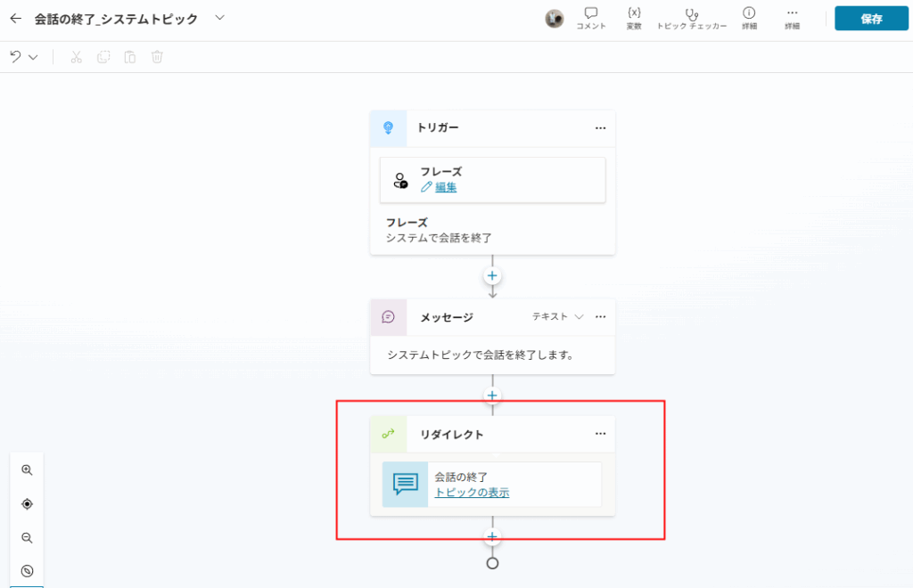Center the canvas with focus target icon
913x588 pixels.
click(x=27, y=504)
